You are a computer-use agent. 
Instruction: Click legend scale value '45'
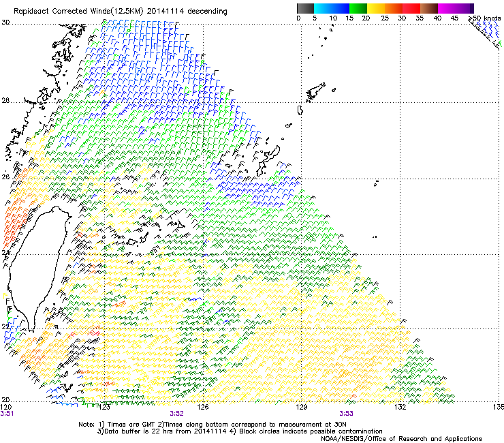pos(454,18)
